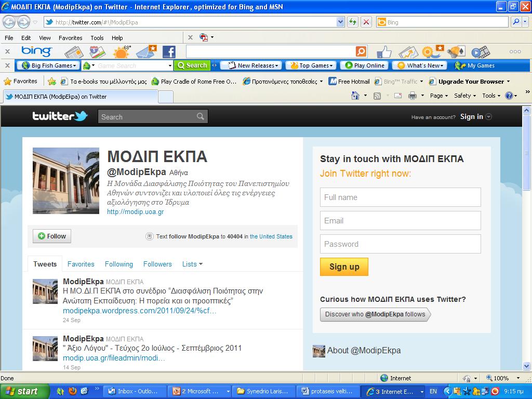Click the green Search button in games toolbar

tap(192, 65)
